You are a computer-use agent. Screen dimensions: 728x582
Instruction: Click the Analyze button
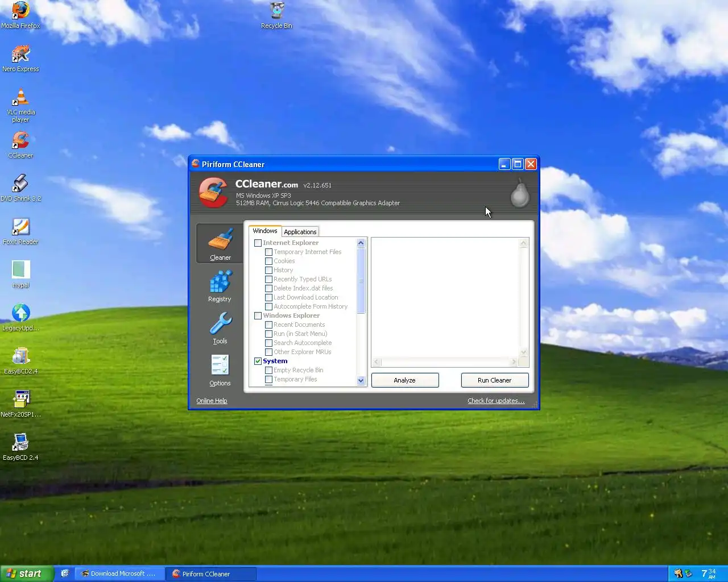[405, 380]
